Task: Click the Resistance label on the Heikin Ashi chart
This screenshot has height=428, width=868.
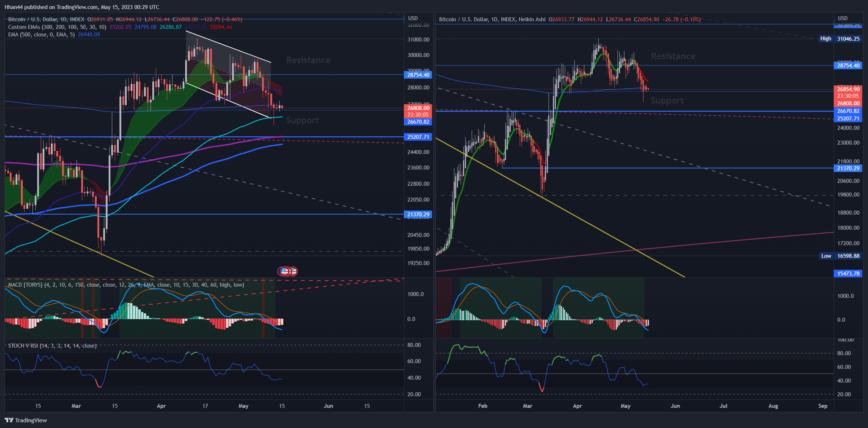Action: point(673,56)
